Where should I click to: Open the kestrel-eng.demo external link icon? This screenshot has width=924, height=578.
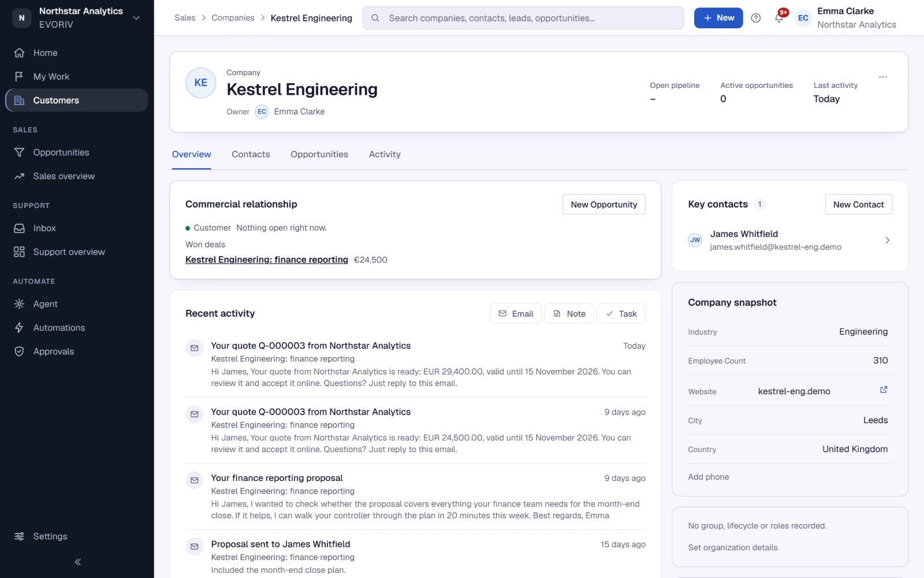pos(883,390)
